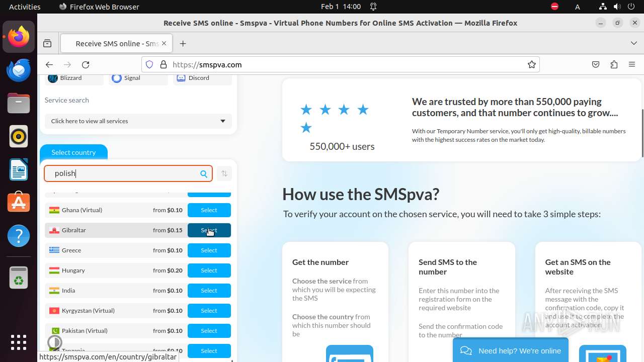Open Firefox application hamburger menu
The height and width of the screenshot is (362, 644).
tap(632, 64)
